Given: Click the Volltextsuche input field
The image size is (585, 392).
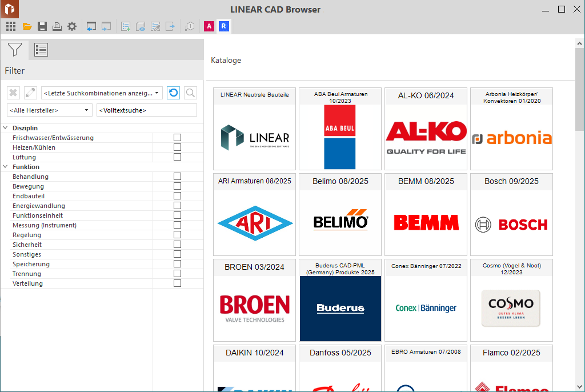Looking at the screenshot, I should click(x=147, y=110).
